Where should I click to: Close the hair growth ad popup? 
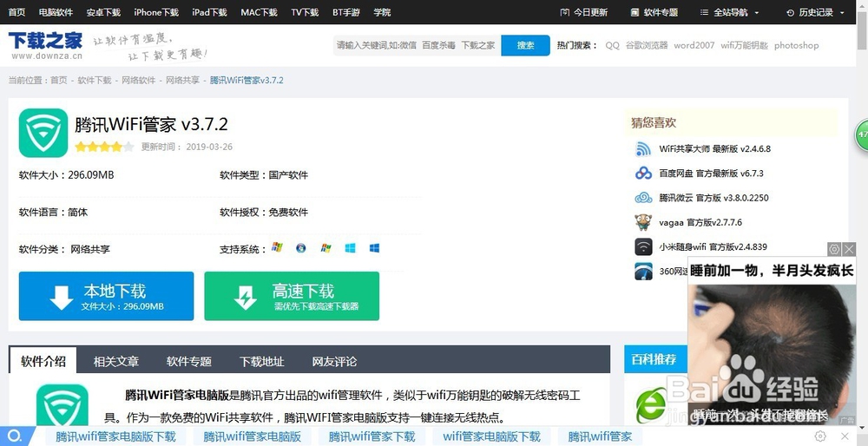point(849,249)
